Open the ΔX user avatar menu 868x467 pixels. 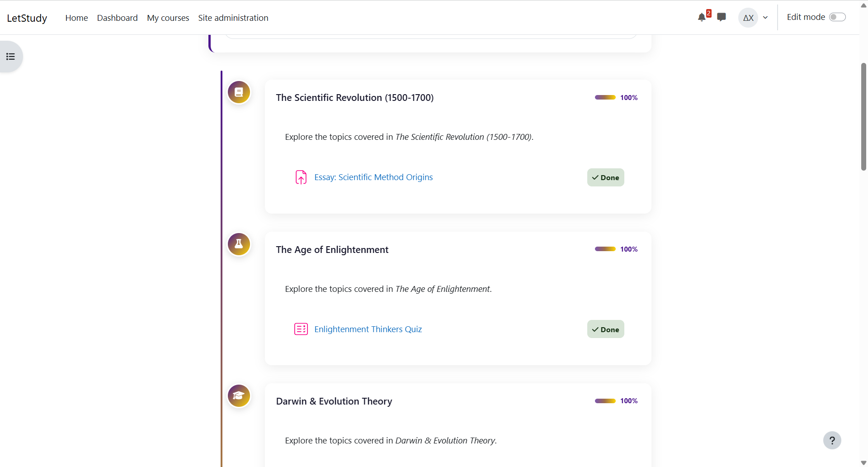click(748, 18)
